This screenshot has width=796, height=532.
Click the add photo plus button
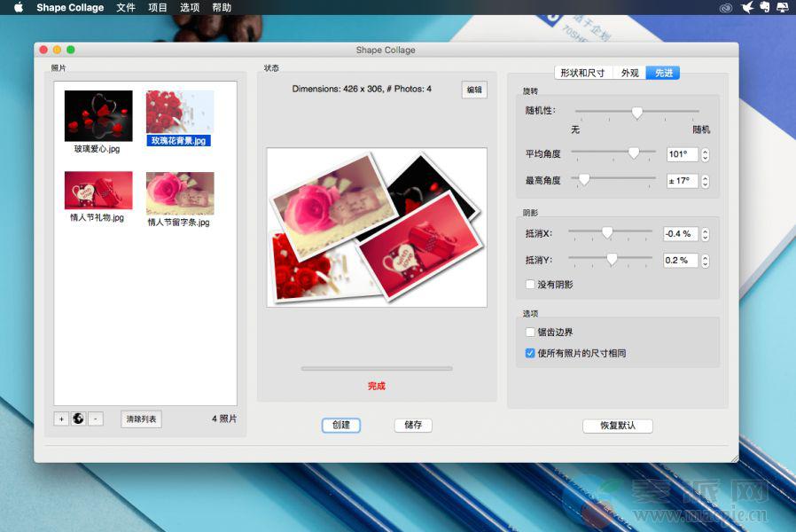coord(61,419)
